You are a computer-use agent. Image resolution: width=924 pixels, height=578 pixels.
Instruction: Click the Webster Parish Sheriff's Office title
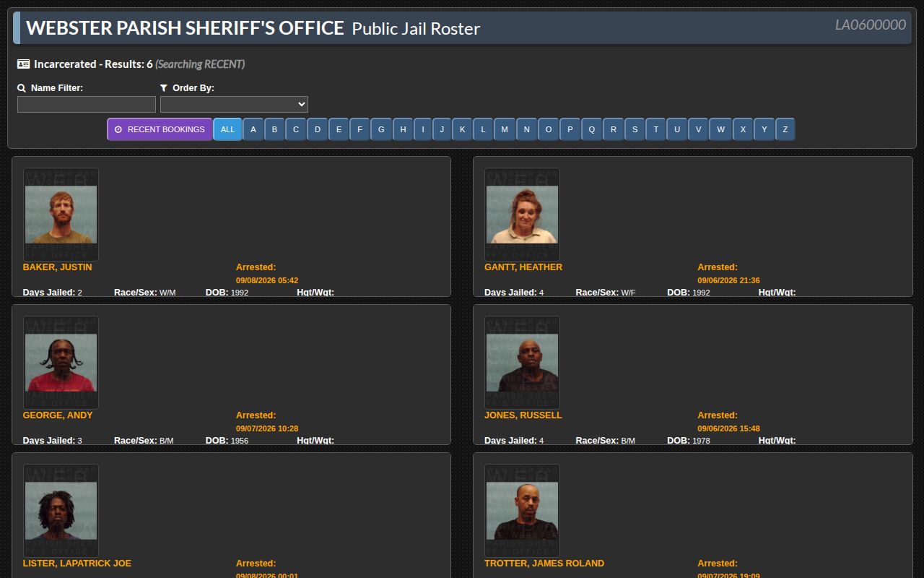tap(185, 28)
